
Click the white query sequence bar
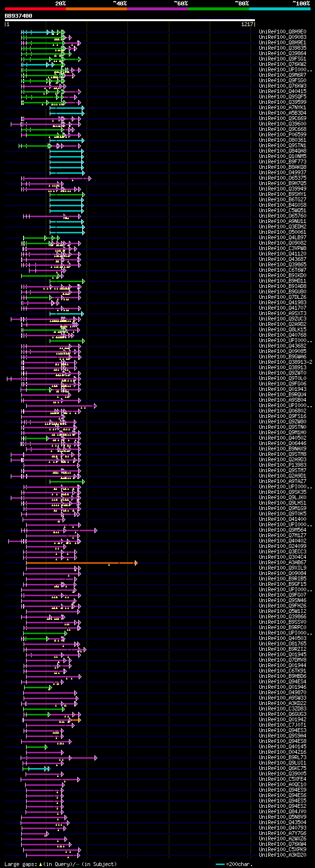130,20
